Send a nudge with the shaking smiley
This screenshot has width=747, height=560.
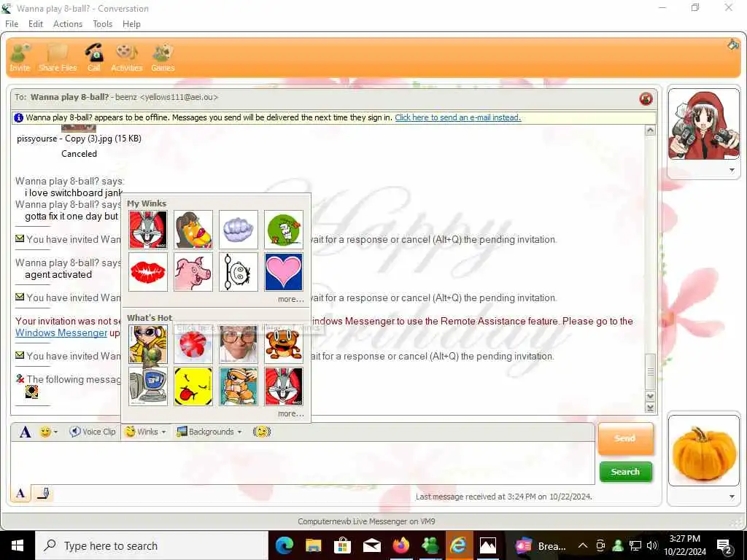tap(262, 432)
